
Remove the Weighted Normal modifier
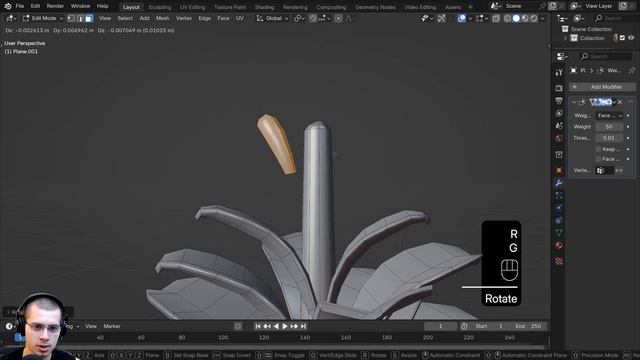620,102
